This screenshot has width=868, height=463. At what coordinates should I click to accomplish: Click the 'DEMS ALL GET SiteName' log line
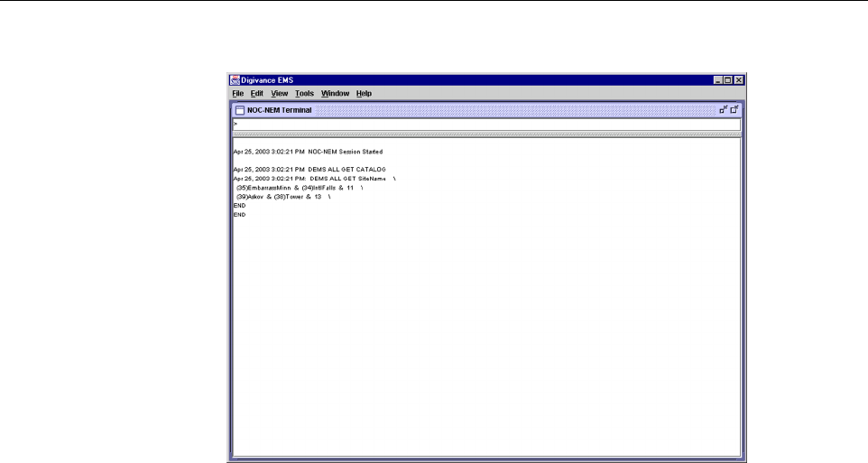tap(314, 179)
